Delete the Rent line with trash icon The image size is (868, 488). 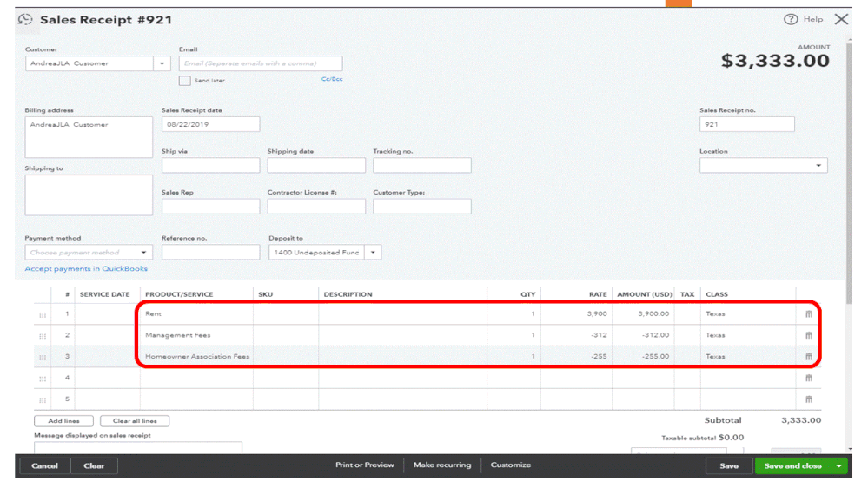click(x=809, y=313)
